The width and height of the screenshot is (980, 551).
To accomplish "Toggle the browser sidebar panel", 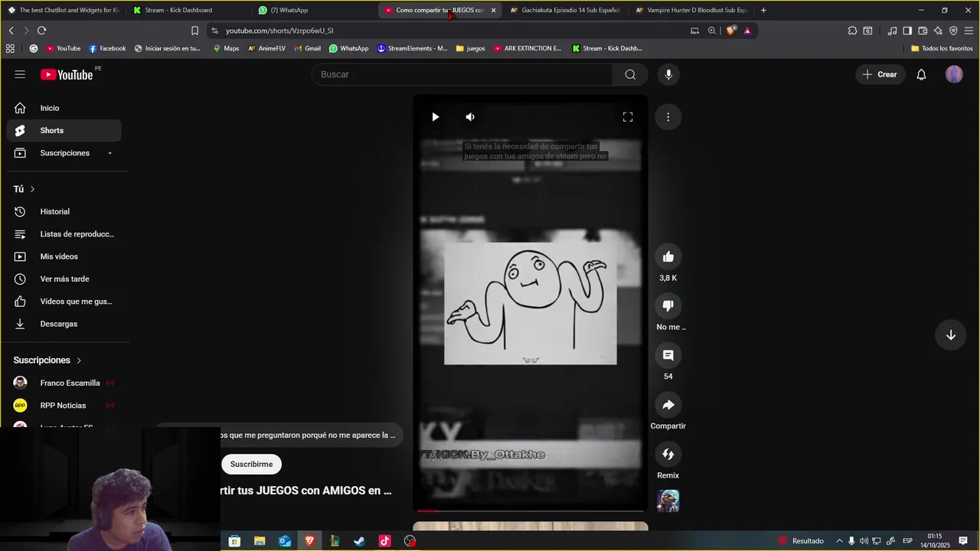I will pos(907,31).
